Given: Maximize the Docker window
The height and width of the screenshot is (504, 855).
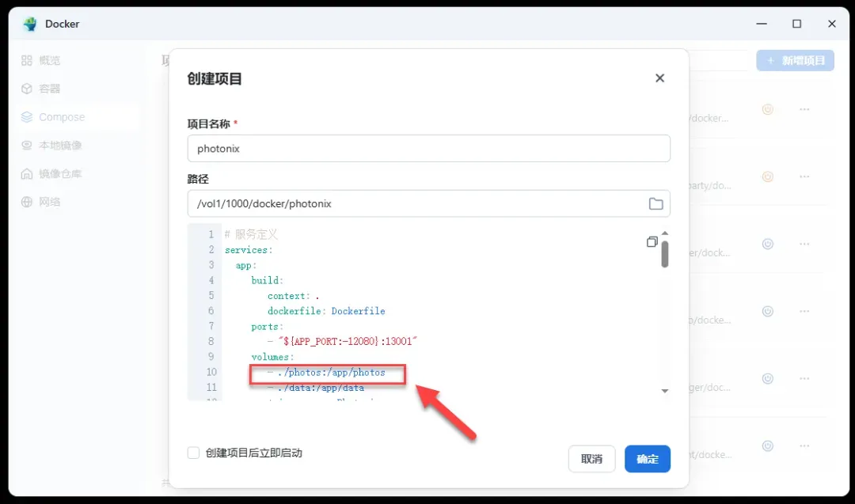Looking at the screenshot, I should coord(796,24).
